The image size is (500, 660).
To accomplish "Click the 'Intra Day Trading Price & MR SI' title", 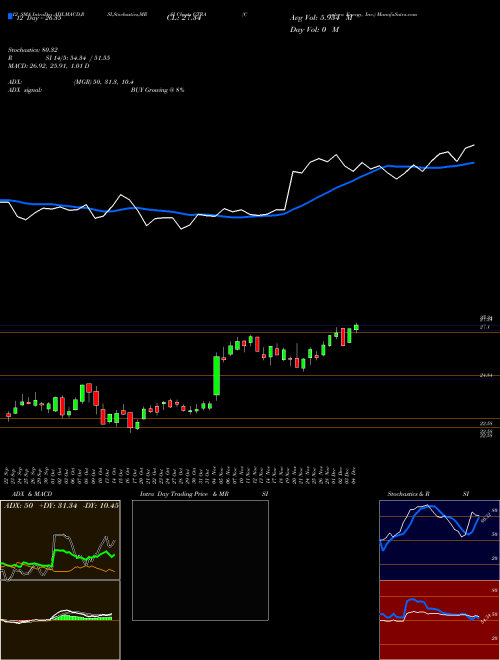I will 205,494.
